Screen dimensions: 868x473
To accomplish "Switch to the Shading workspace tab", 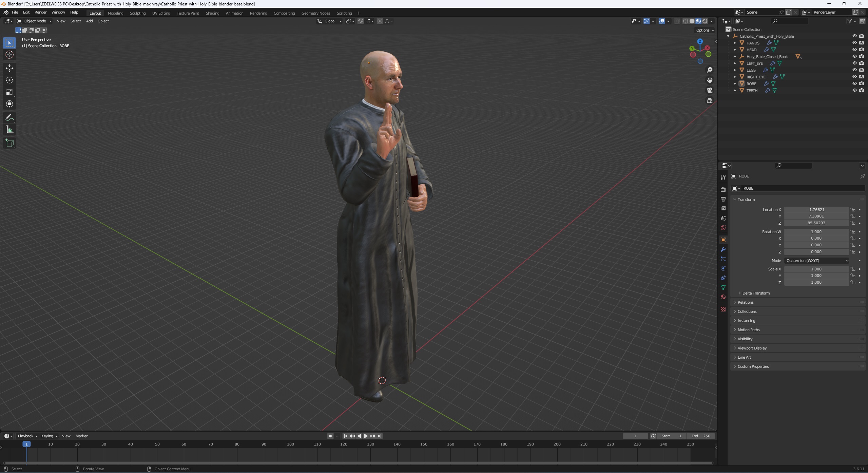I will coord(212,13).
